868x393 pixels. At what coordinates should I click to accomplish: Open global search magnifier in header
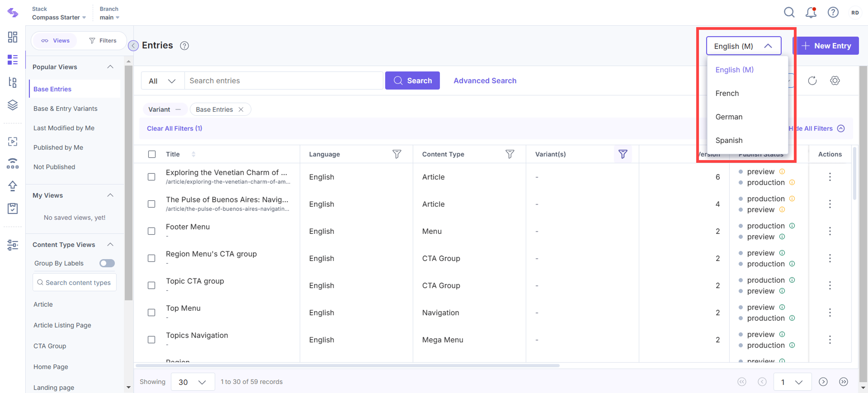[789, 12]
